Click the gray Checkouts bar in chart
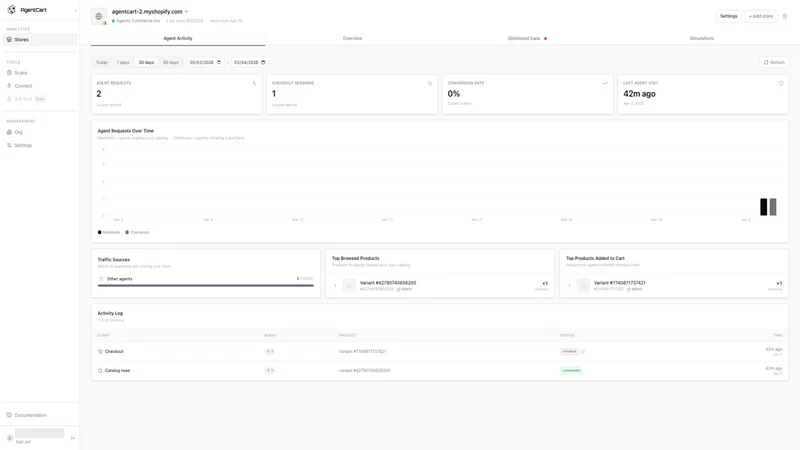Screen dimensions: 800x450 [773, 207]
